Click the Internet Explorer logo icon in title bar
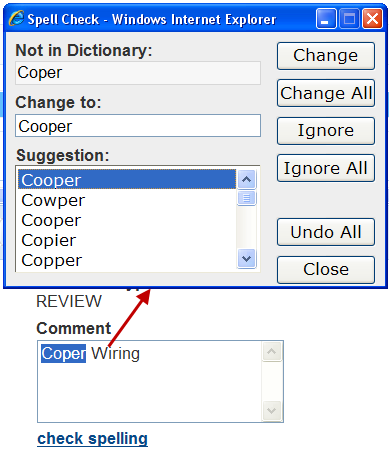Image resolution: width=389 pixels, height=451 pixels. click(16, 18)
